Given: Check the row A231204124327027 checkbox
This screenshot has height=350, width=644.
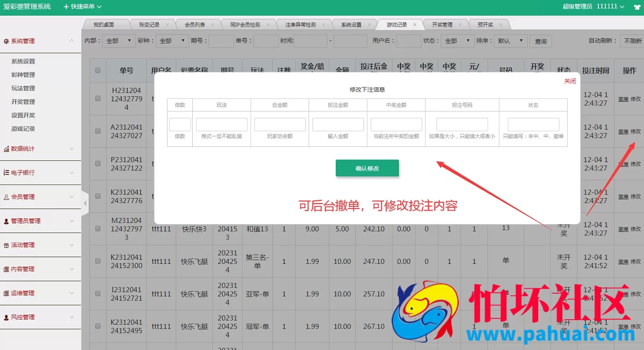Looking at the screenshot, I should coord(98,131).
